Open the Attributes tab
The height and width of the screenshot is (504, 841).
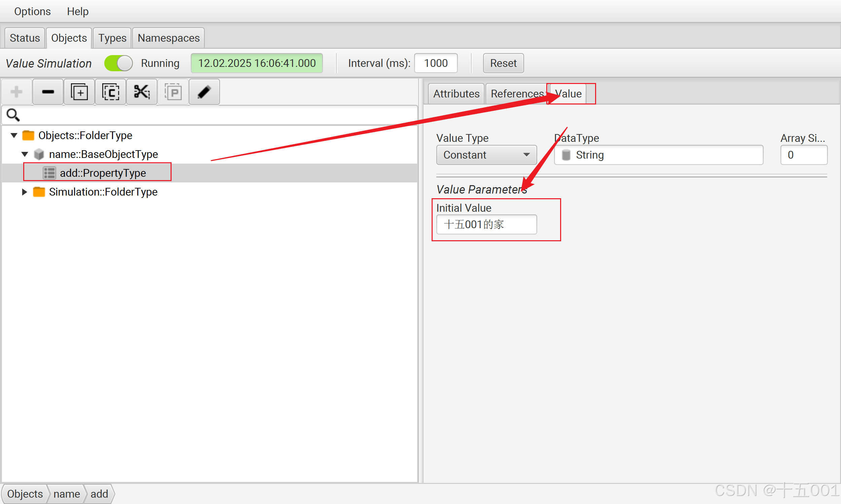click(x=456, y=94)
